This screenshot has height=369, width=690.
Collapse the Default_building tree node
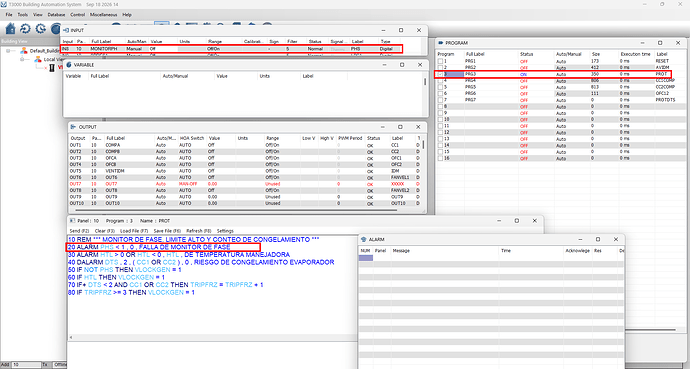pyautogui.click(x=8, y=51)
